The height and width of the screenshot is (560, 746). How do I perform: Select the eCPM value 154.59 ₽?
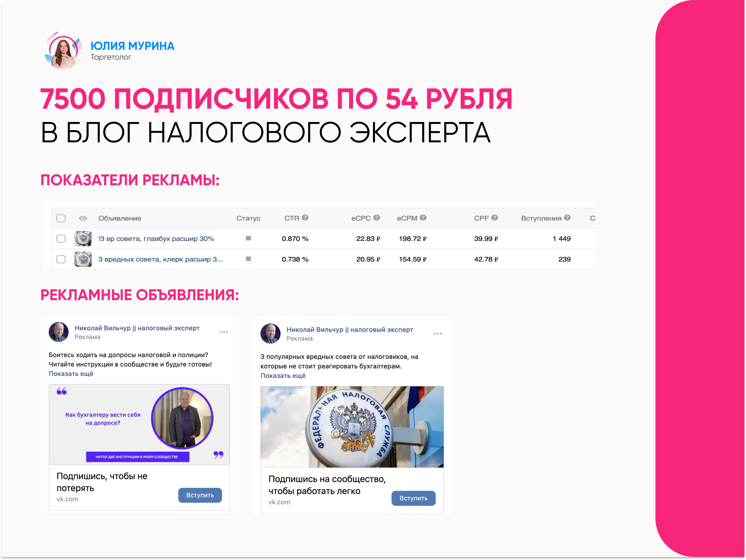pos(413,259)
